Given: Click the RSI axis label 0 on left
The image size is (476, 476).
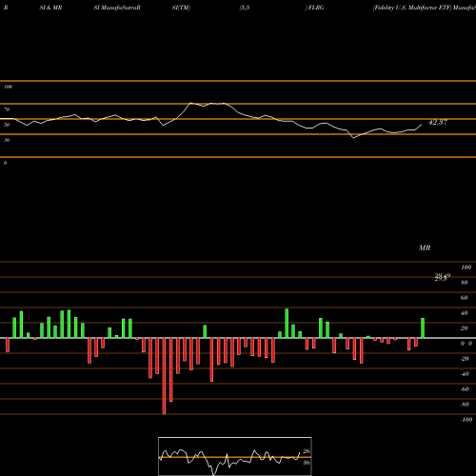Looking at the screenshot, I should pyautogui.click(x=5, y=163).
